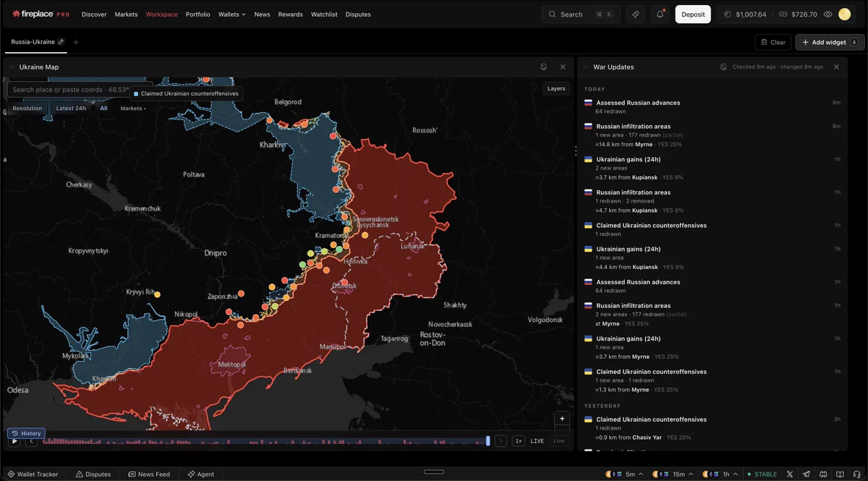Viewport: 868px width, 481px height.
Task: Expand the 5m crypto ticker
Action: pos(625,474)
